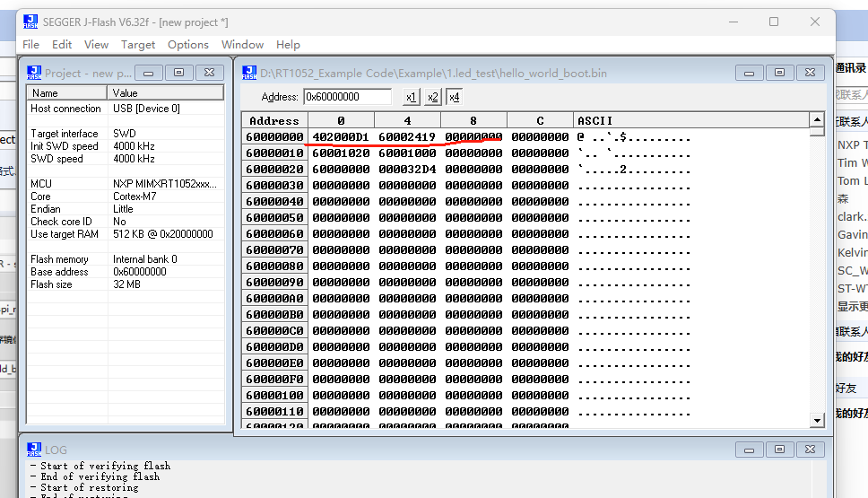Click the Project panel J-Flash icon
Screen dimensions: 868x498
[x=34, y=73]
